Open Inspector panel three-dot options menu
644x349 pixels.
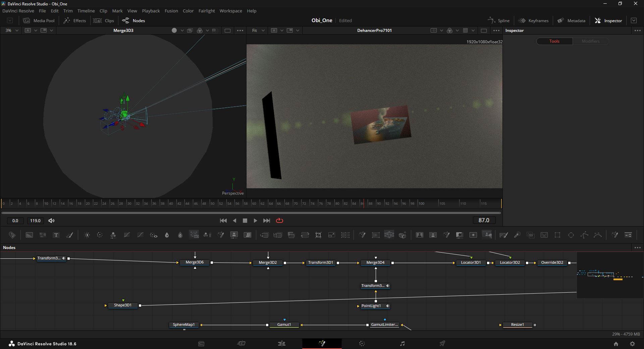click(x=638, y=30)
